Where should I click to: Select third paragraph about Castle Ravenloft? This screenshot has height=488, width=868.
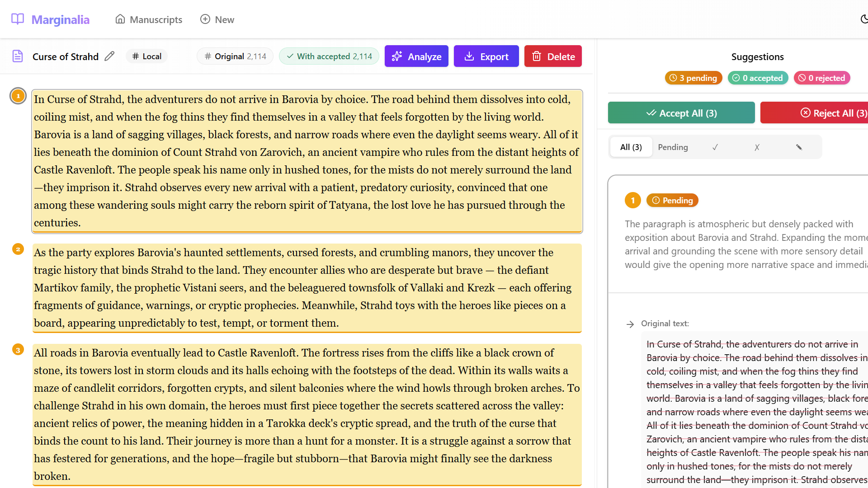[307, 414]
